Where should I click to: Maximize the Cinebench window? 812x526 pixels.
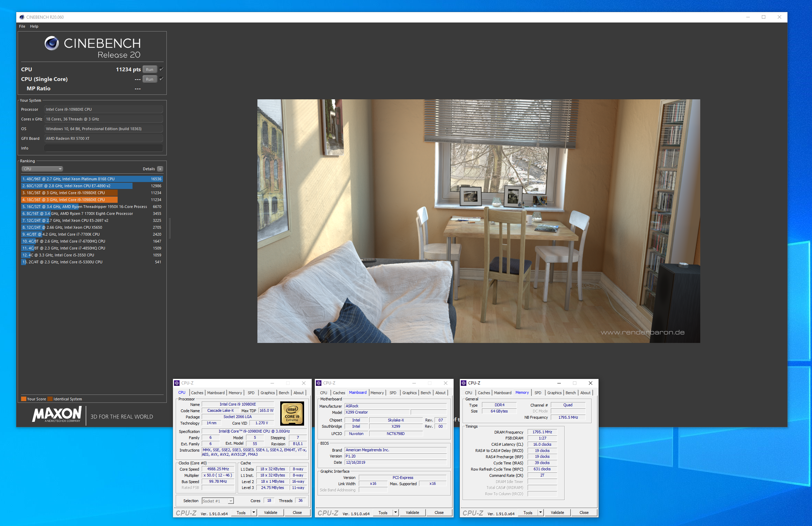click(x=764, y=17)
